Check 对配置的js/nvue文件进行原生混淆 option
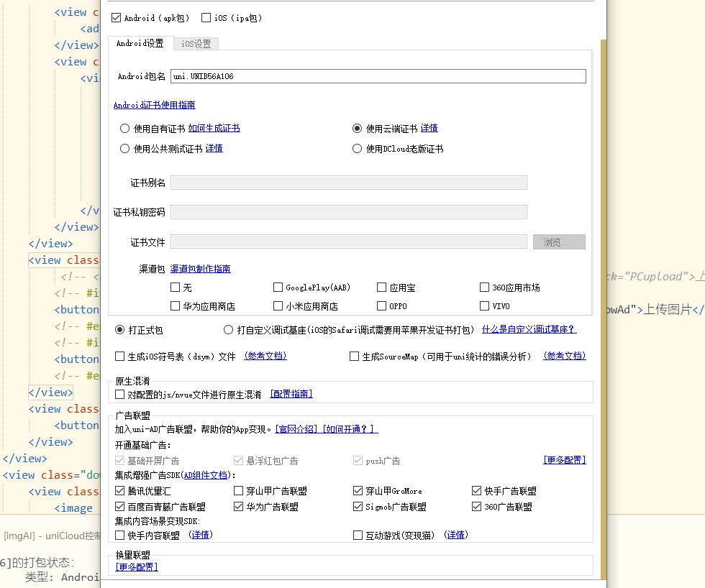The height and width of the screenshot is (588, 705). coord(119,395)
